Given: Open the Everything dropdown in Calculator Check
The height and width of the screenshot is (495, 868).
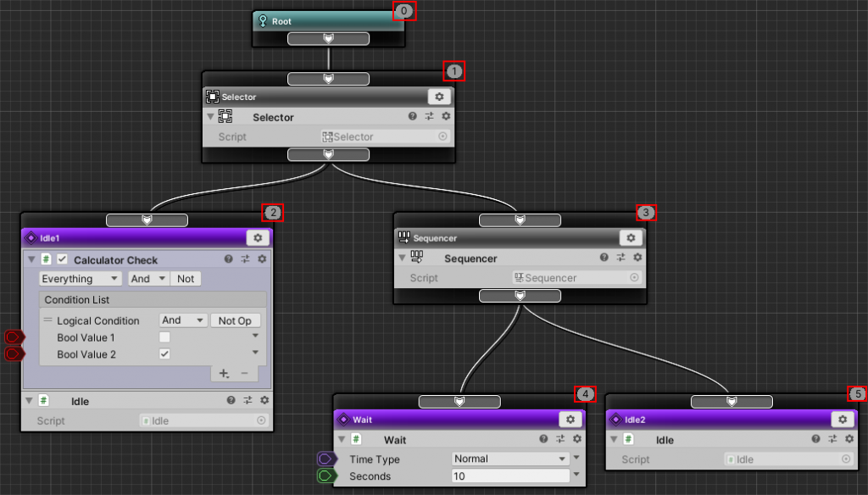Looking at the screenshot, I should coord(79,278).
